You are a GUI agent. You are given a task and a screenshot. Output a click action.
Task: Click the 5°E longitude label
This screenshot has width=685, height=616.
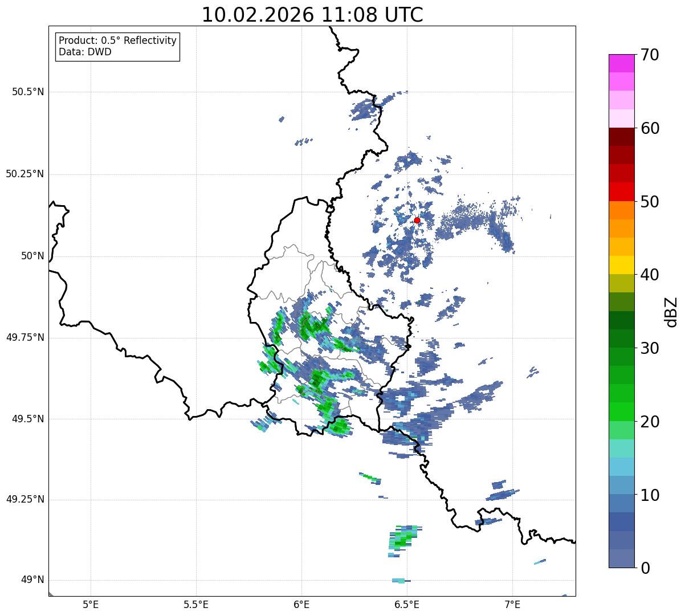(91, 605)
